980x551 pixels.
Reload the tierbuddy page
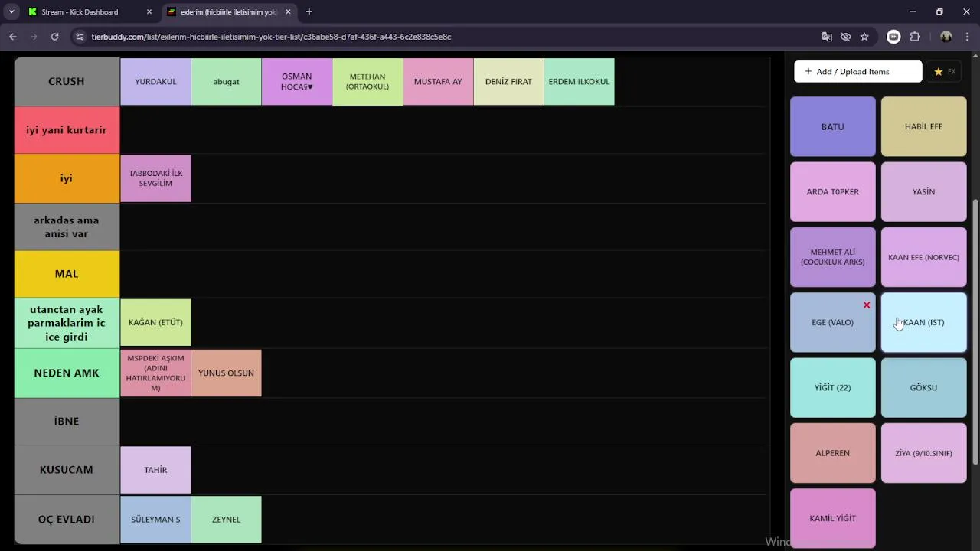pos(54,37)
